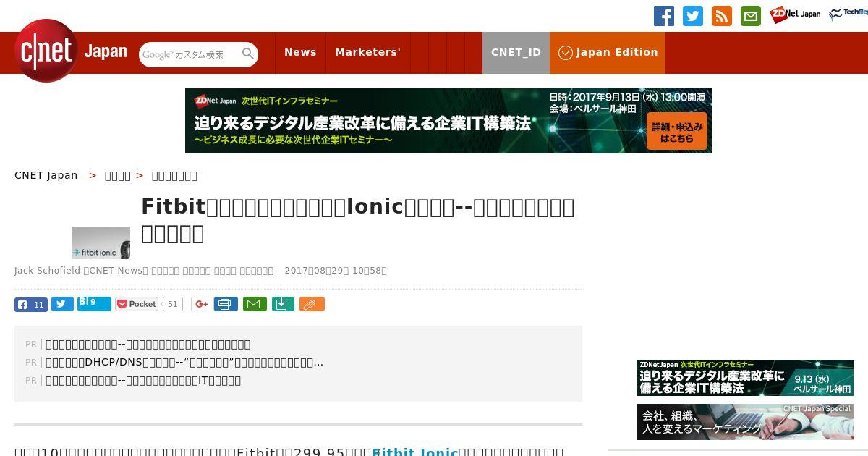Open sidebar ZDNet Japan 9.13 seminar banner
The image size is (868, 456).
tap(745, 378)
